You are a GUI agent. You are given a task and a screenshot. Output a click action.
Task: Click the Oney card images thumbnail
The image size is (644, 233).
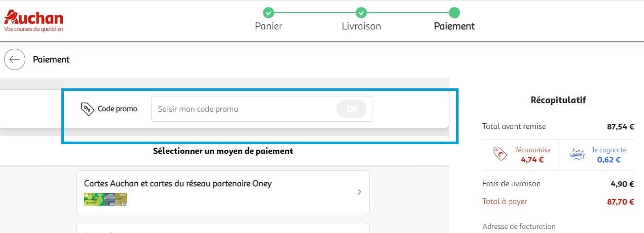tap(105, 199)
